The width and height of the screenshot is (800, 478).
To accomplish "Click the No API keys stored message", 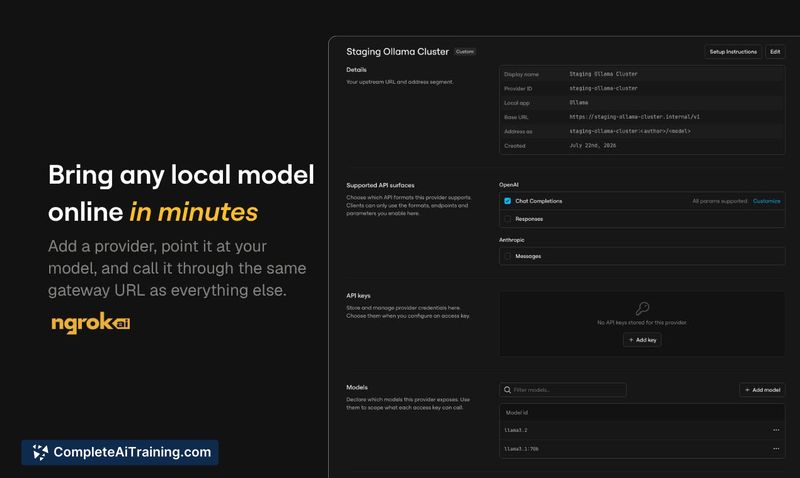I will (642, 322).
